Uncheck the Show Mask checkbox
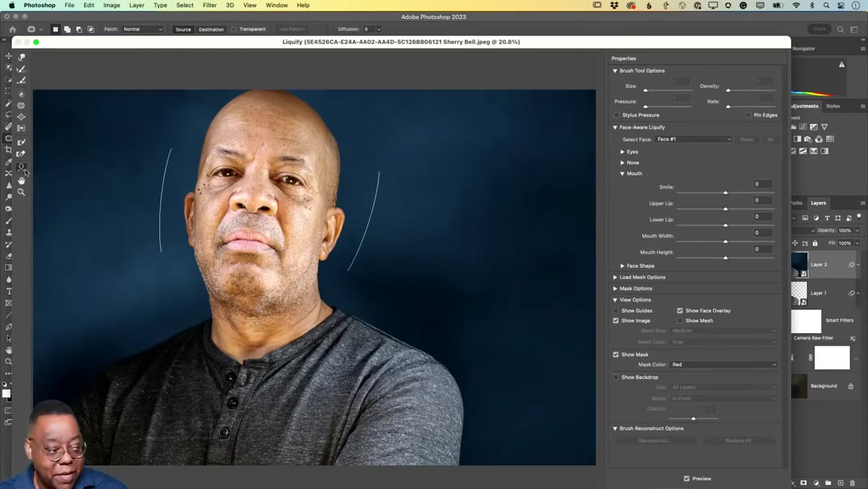This screenshot has width=868, height=489. [616, 354]
